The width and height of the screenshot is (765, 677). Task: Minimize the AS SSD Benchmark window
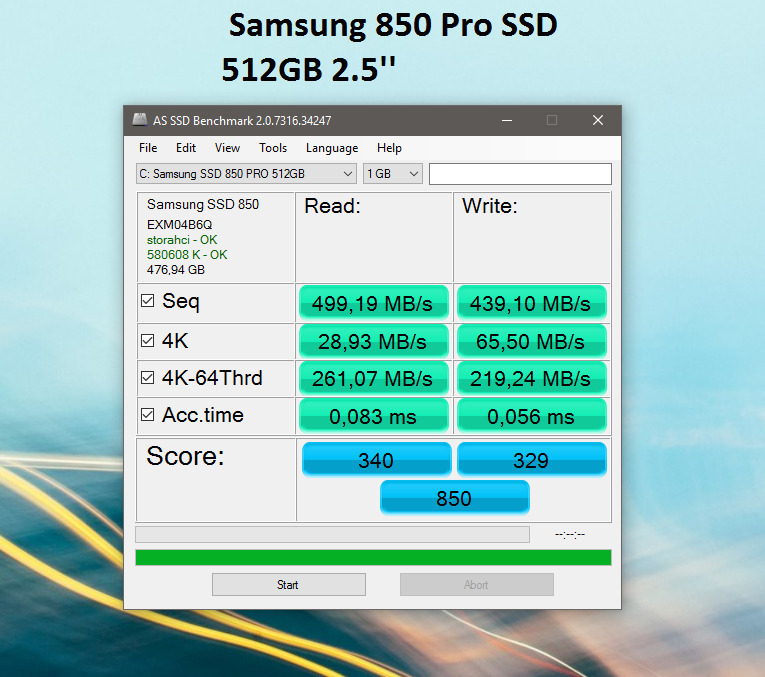click(x=507, y=120)
